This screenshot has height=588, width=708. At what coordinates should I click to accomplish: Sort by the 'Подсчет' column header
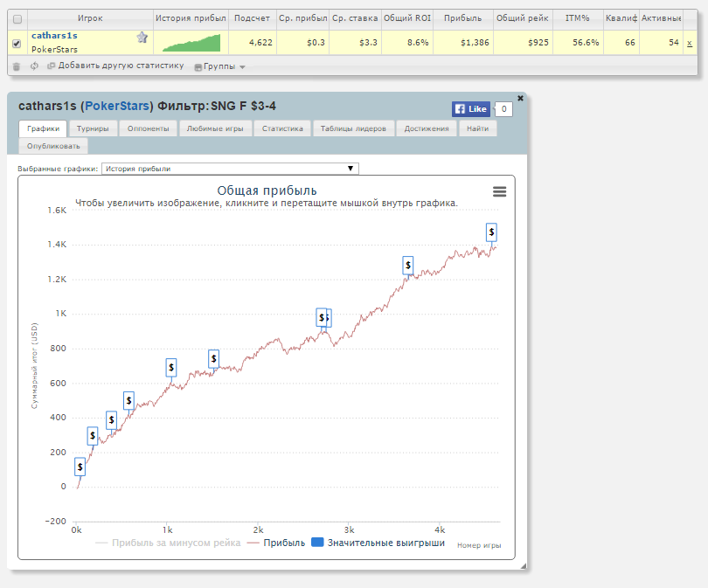pos(252,18)
